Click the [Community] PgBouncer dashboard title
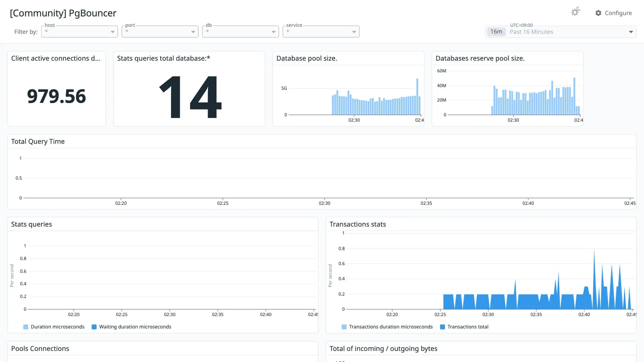 pyautogui.click(x=63, y=13)
